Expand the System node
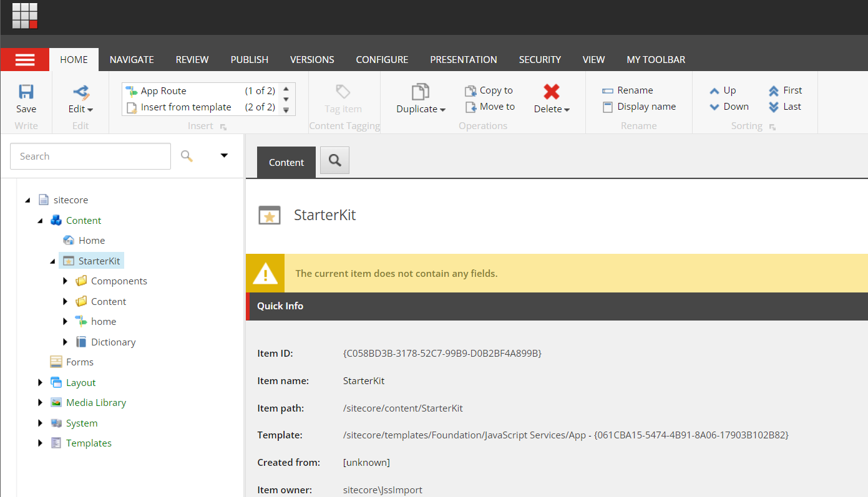The image size is (868, 497). 40,423
